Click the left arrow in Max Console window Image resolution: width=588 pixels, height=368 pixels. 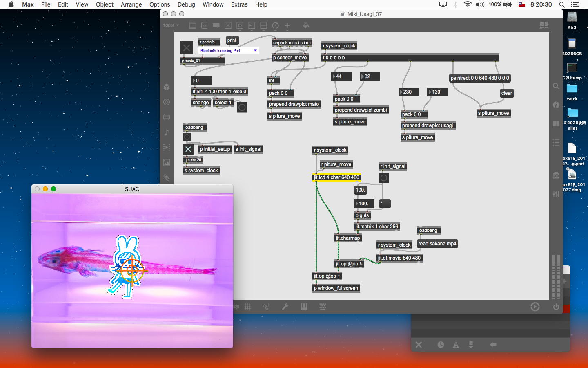493,345
